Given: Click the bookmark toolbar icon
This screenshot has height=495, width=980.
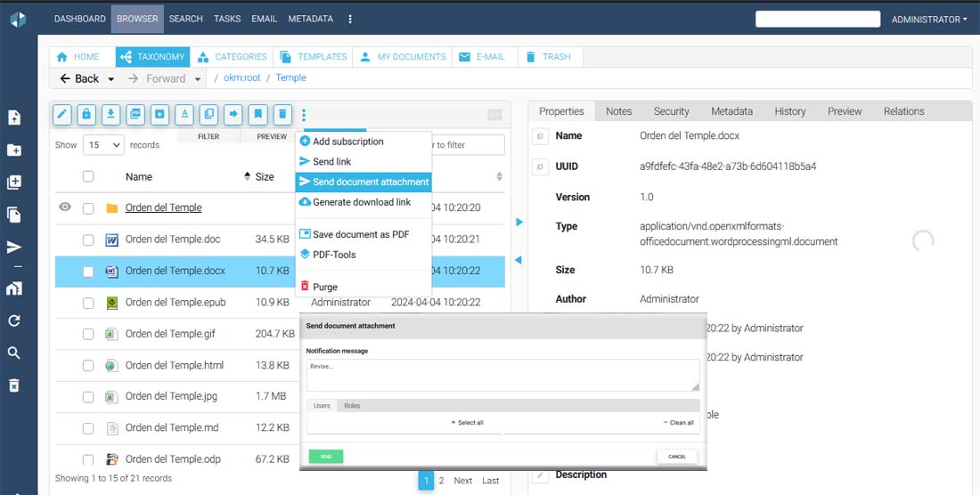Looking at the screenshot, I should click(x=257, y=114).
